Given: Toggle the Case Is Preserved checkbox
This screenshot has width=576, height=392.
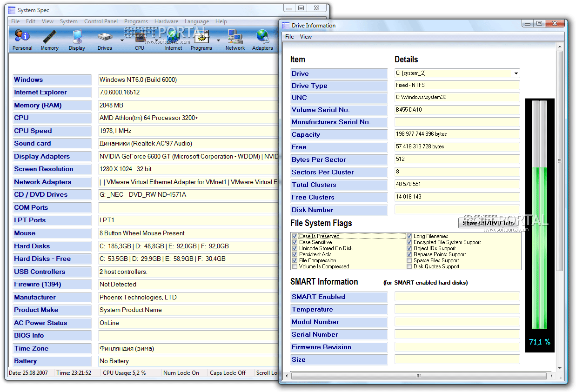Looking at the screenshot, I should [295, 236].
